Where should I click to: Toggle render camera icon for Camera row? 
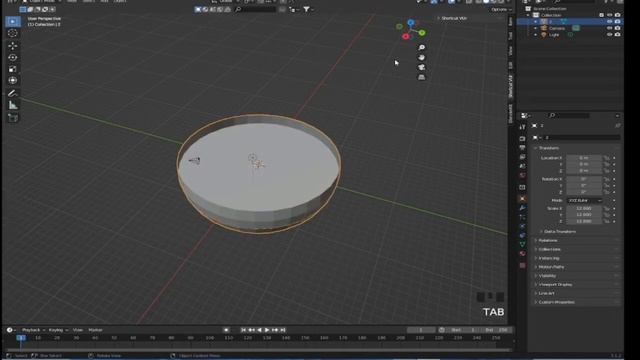[x=617, y=28]
